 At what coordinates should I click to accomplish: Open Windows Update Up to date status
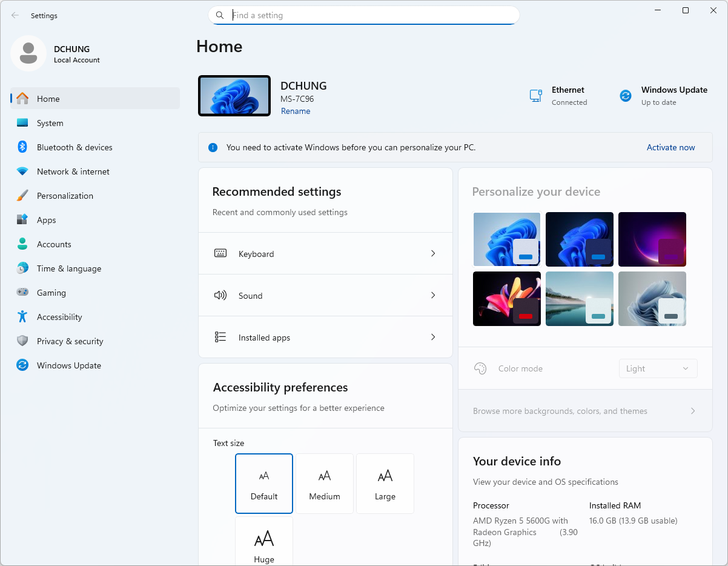(663, 96)
